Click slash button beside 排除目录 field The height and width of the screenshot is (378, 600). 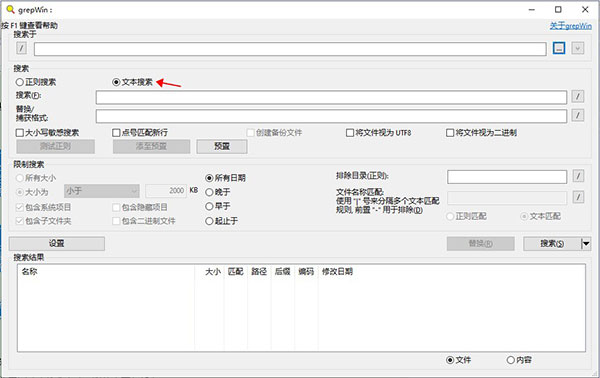578,176
